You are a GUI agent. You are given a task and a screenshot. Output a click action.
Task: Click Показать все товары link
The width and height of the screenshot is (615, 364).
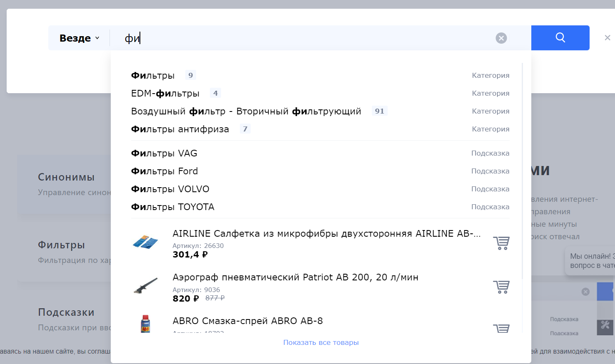point(321,342)
